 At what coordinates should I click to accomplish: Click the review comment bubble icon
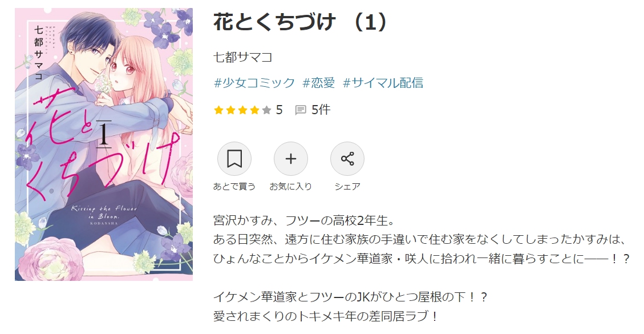point(301,110)
